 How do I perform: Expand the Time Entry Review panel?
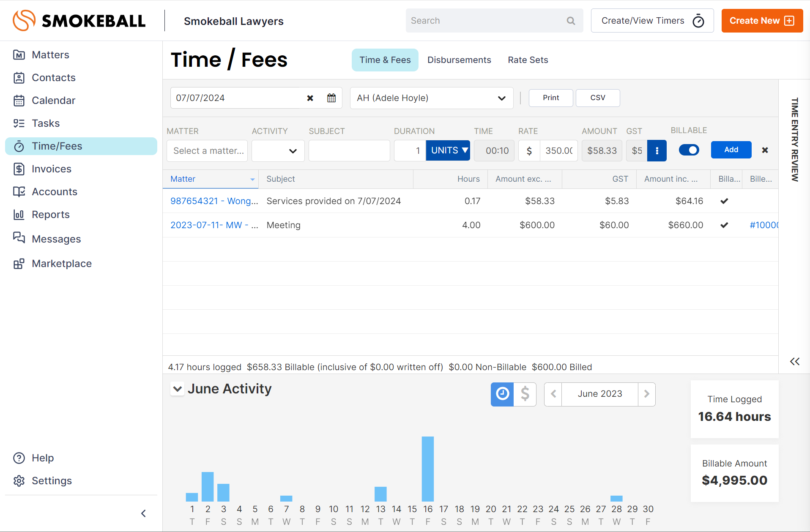(x=795, y=361)
